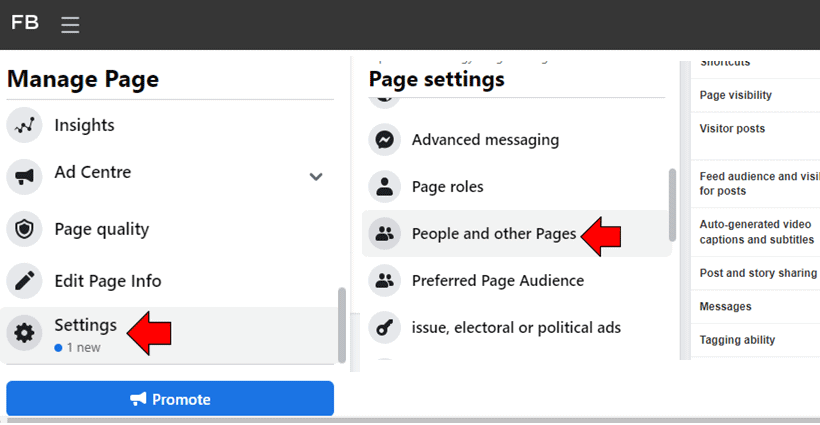Click the Edit Page Info pencil icon

coord(24,281)
